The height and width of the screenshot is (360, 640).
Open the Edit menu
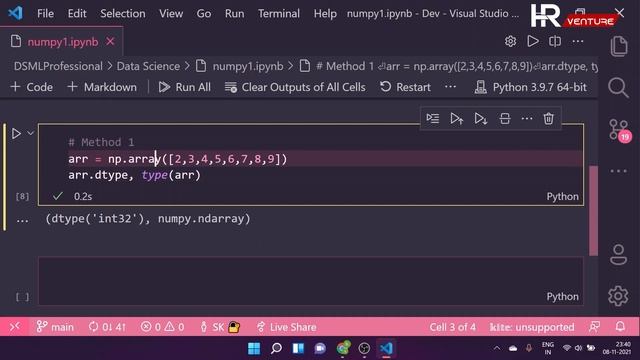(77, 13)
